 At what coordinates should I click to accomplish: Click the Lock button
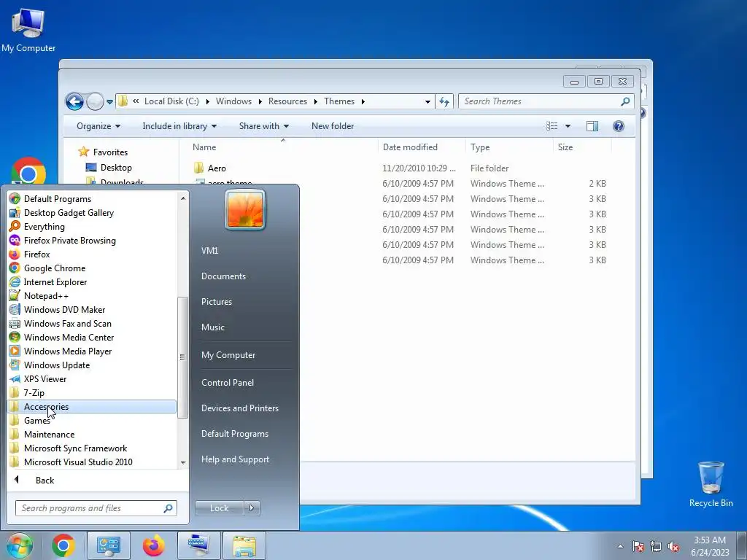tap(219, 508)
